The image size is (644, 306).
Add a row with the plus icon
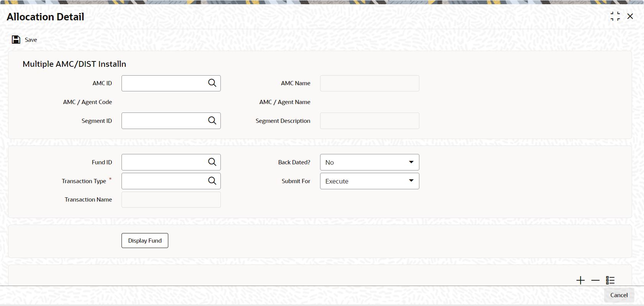click(580, 280)
